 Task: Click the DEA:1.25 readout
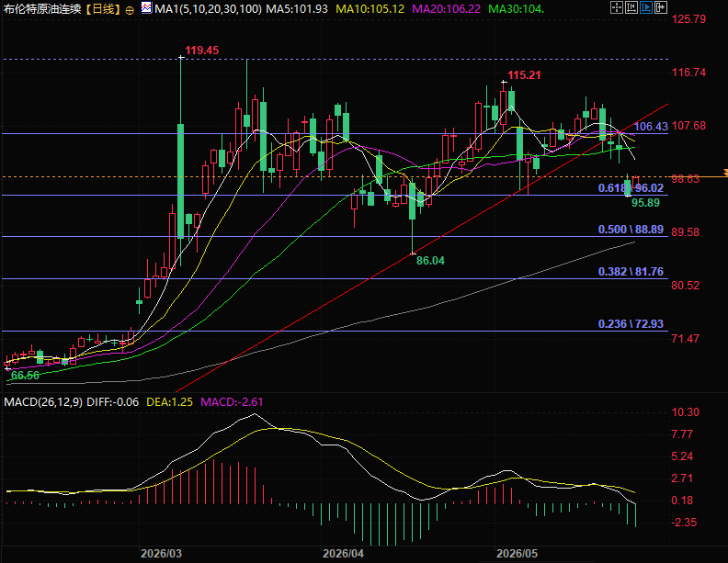(169, 402)
